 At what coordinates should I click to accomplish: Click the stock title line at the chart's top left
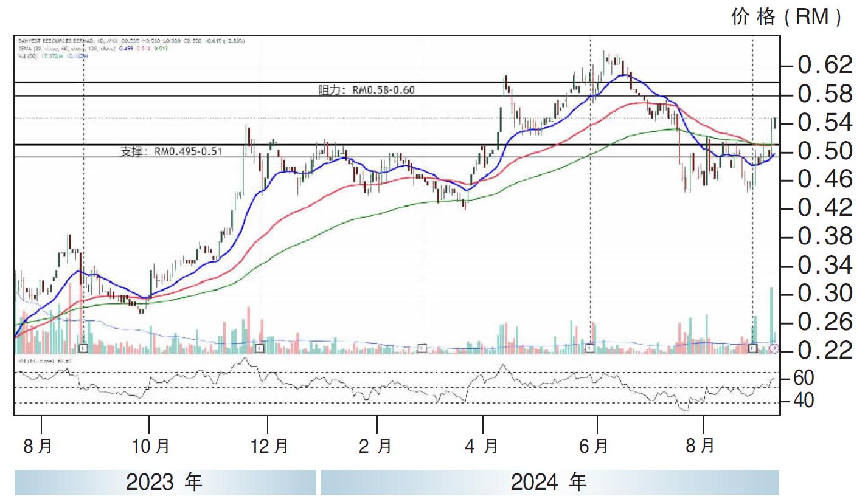pyautogui.click(x=130, y=41)
